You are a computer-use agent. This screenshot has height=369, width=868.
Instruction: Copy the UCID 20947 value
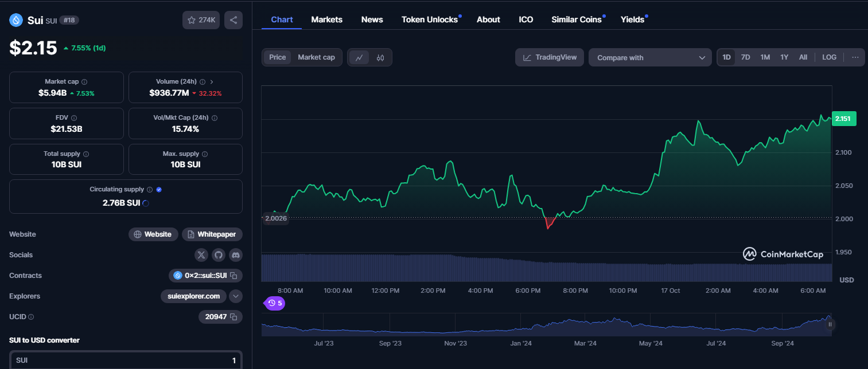(x=234, y=317)
